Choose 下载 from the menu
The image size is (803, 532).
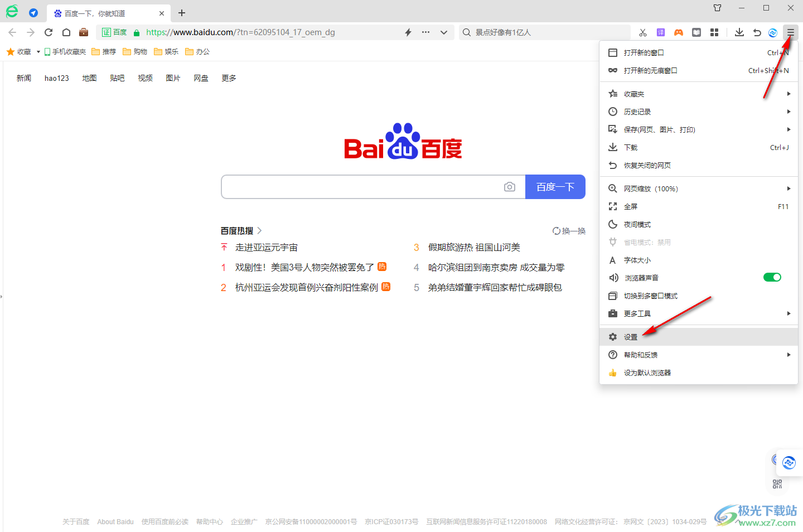click(x=699, y=147)
